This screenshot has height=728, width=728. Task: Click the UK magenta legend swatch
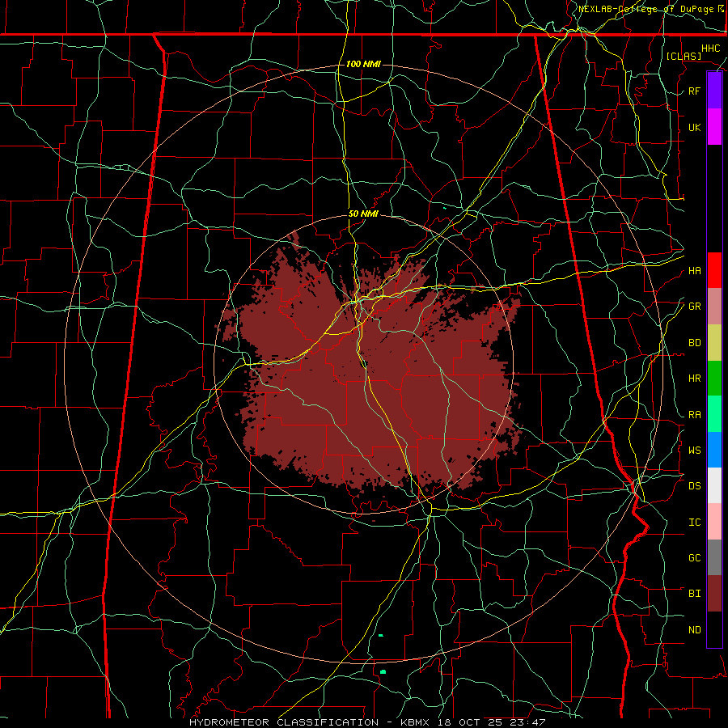(714, 127)
